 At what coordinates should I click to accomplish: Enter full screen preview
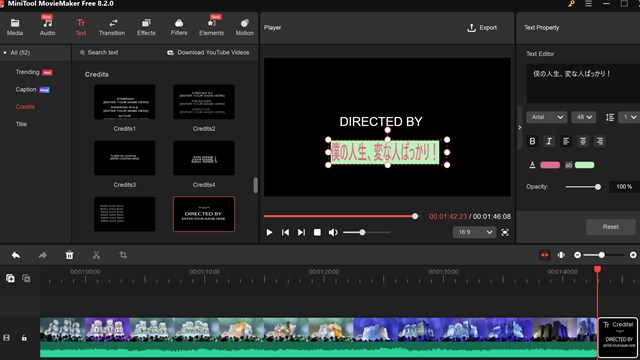pyautogui.click(x=505, y=232)
